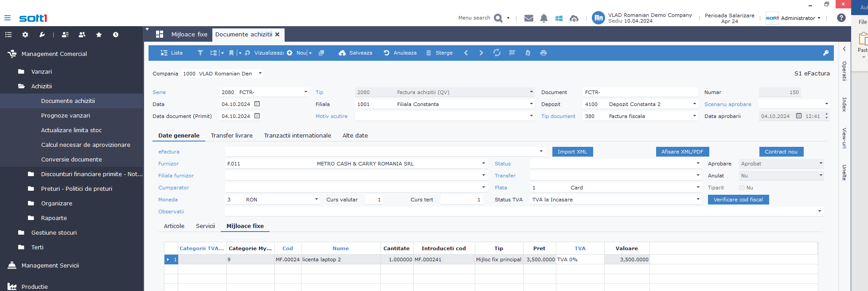
Task: Click the copy document icon after Nou
Action: [321, 53]
